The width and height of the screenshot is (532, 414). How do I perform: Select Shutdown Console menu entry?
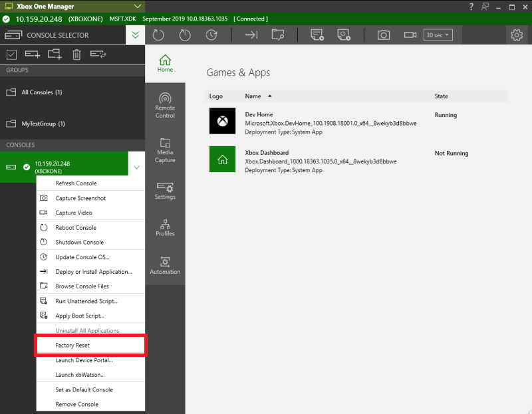click(90, 242)
